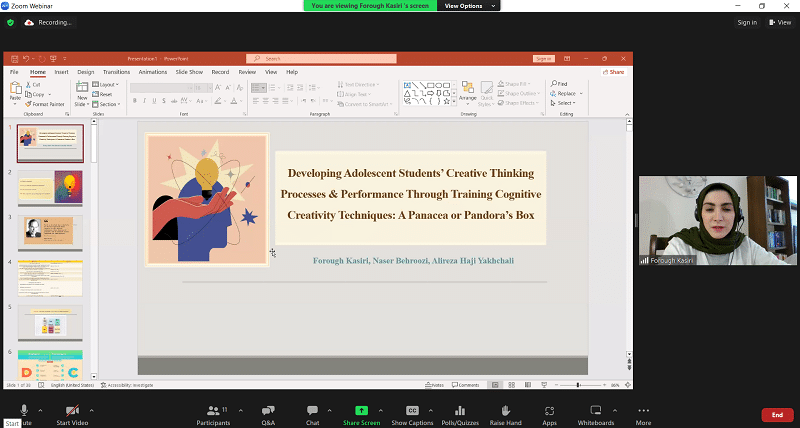The width and height of the screenshot is (800, 428).
Task: Open the Slide Show ribbon tab
Action: point(189,72)
